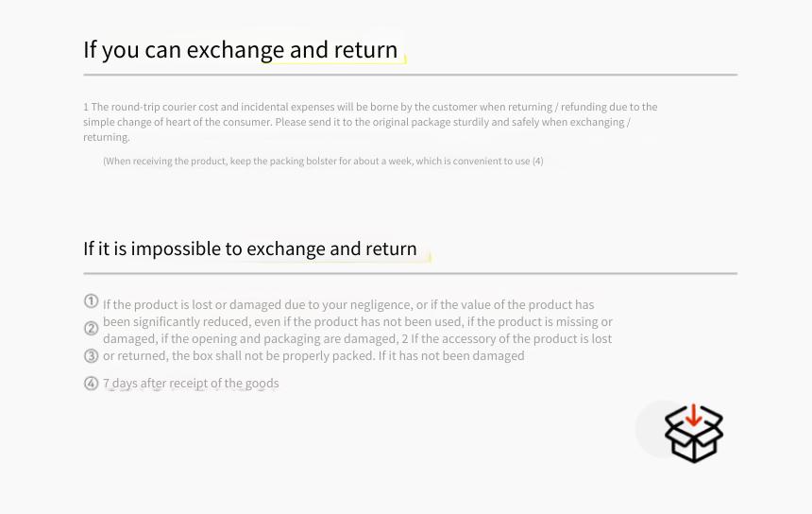Click the packing bolster parenthetical note
This screenshot has width=812, height=514.
pyautogui.click(x=323, y=162)
